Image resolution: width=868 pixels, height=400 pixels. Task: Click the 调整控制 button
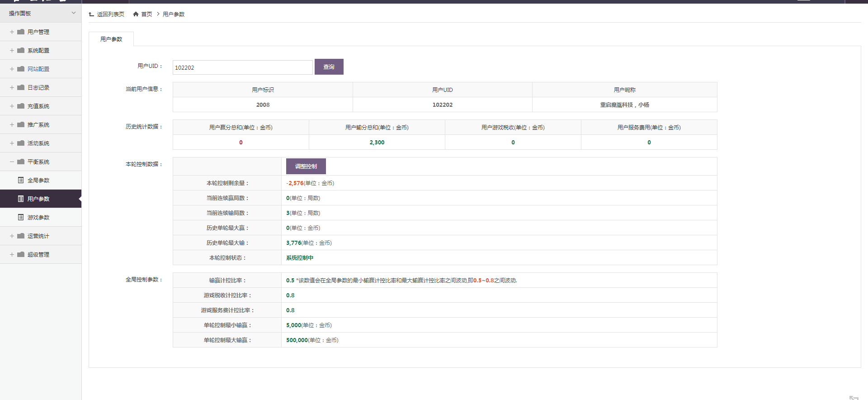(x=306, y=166)
